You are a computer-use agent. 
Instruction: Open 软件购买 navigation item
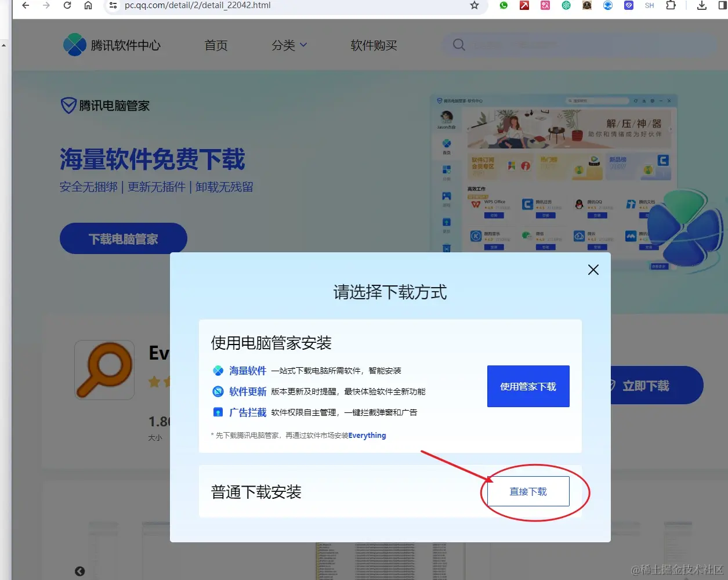pyautogui.click(x=374, y=45)
